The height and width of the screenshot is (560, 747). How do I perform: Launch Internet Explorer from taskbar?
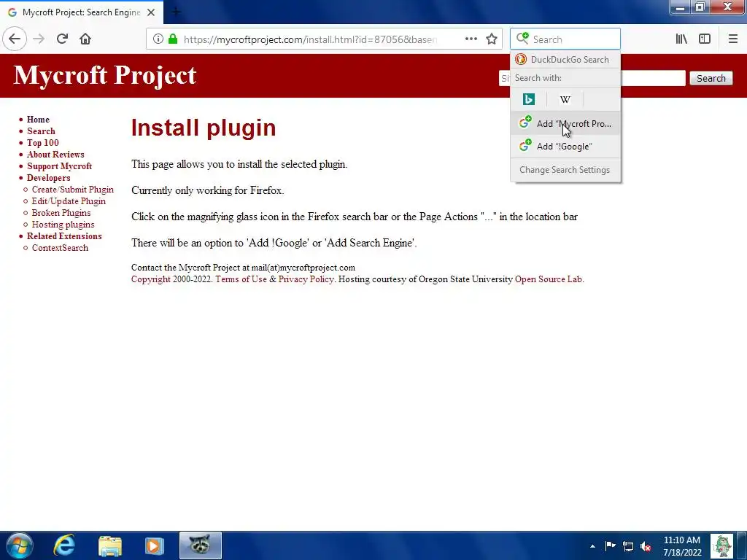pos(64,545)
